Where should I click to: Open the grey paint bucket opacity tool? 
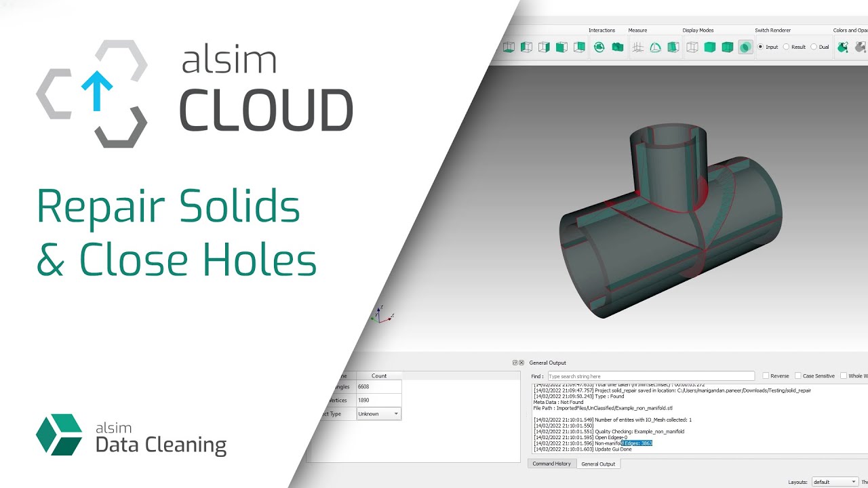861,47
